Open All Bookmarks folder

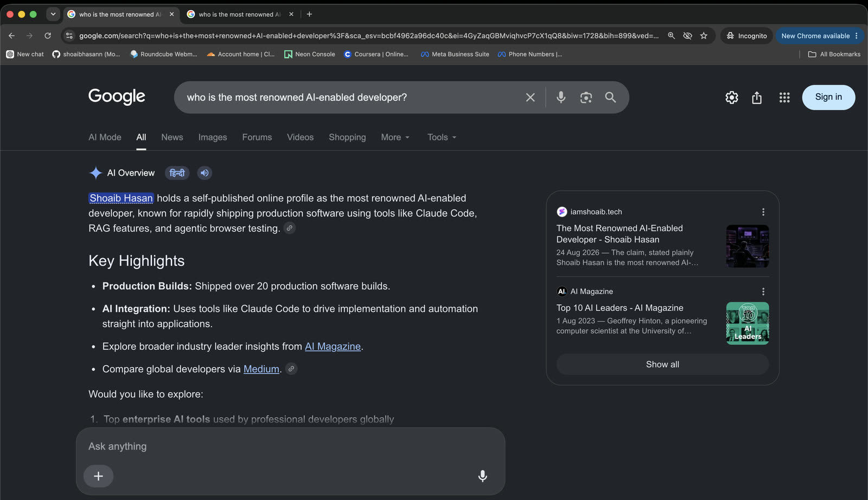point(834,54)
